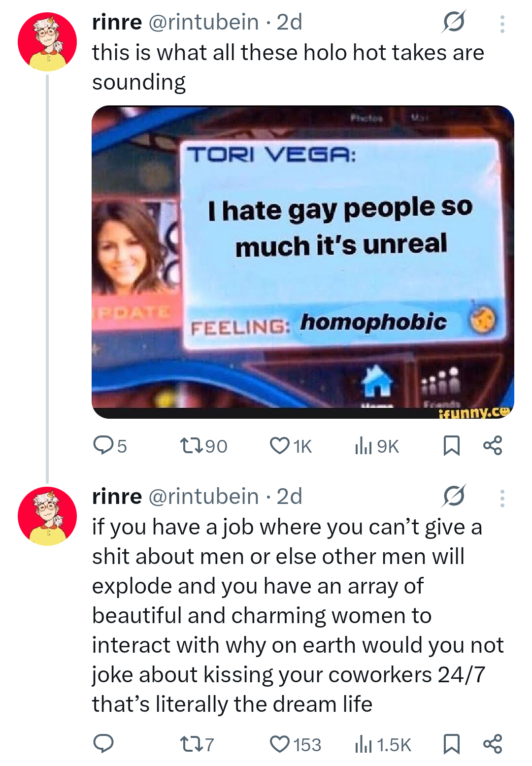Like the second tweet with 153 likes
532x766 pixels.
pyautogui.click(x=280, y=744)
